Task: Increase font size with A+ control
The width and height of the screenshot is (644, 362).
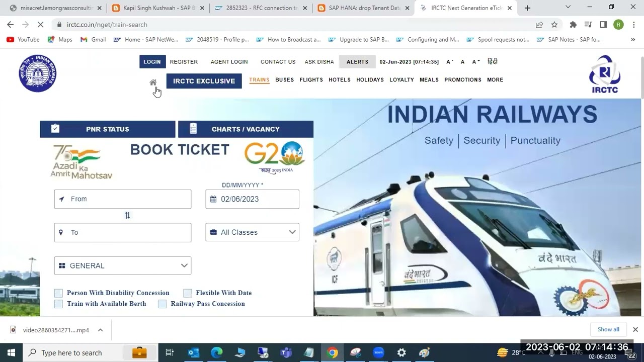Action: tap(475, 62)
